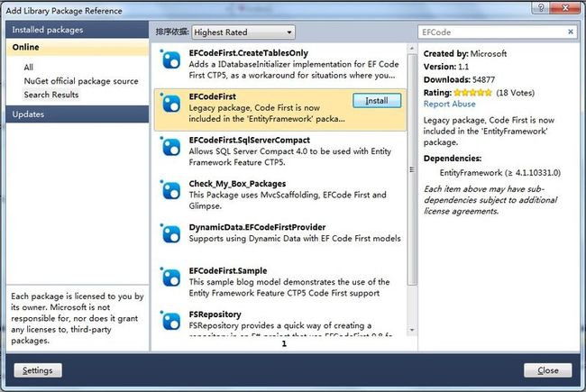This screenshot has width=586, height=392.
Task: Open the Highest Rated sort dropdown
Action: pos(243,32)
